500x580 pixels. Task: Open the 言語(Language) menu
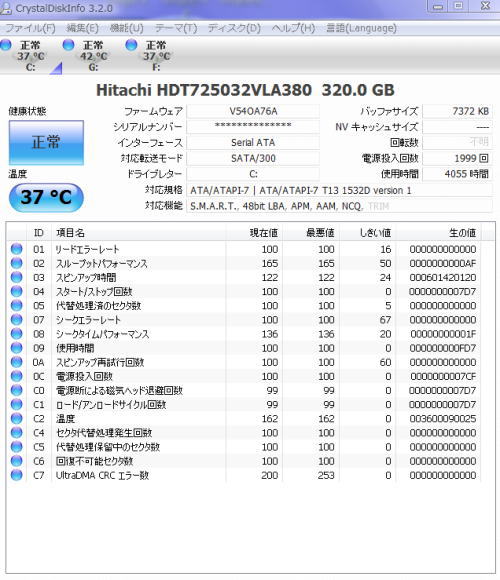pyautogui.click(x=361, y=28)
